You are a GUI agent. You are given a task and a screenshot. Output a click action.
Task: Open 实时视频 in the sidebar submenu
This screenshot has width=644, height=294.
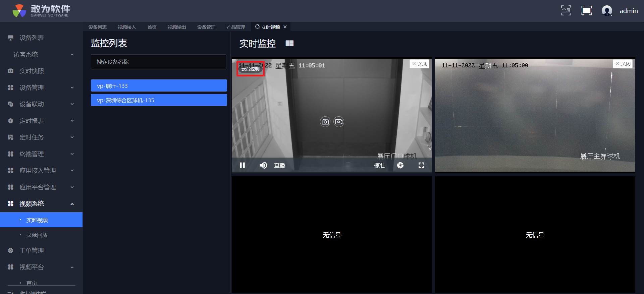click(x=41, y=220)
